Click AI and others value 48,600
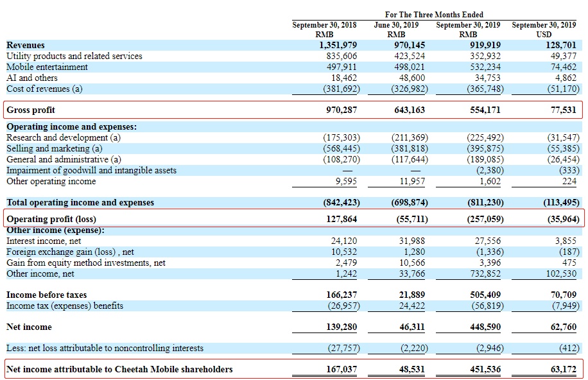This screenshot has height=380, width=588. 412,78
